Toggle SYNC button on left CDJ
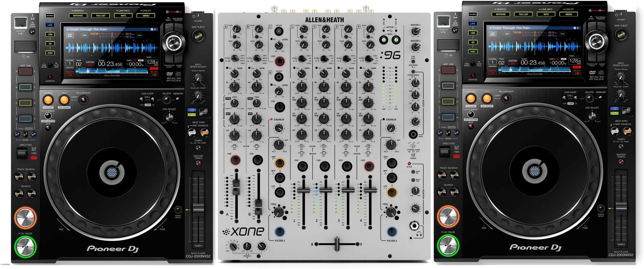The image size is (644, 269). [x=192, y=133]
